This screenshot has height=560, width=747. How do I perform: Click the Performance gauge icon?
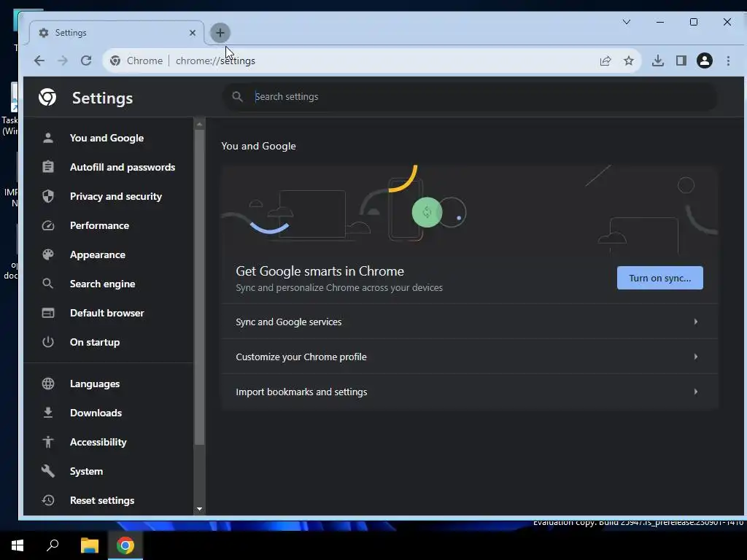tap(47, 225)
